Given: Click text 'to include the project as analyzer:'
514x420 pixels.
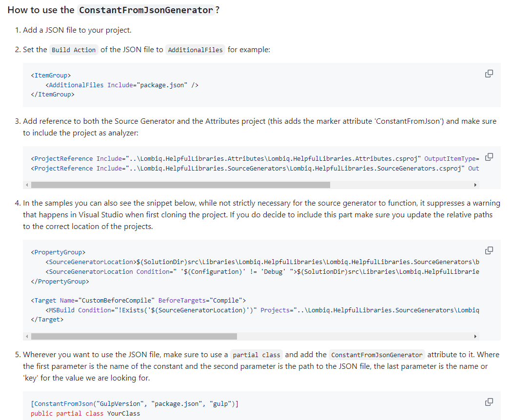Looking at the screenshot, I should [80, 133].
